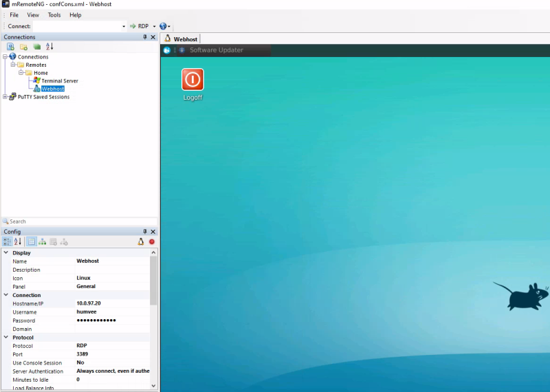550x392 pixels.
Task: Open the RDP protocol dropdown arrow
Action: 154,26
